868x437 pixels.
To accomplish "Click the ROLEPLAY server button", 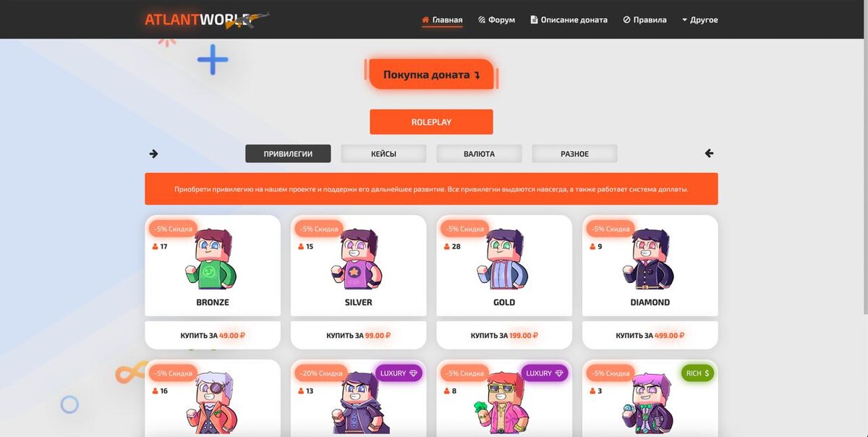I will 431,122.
